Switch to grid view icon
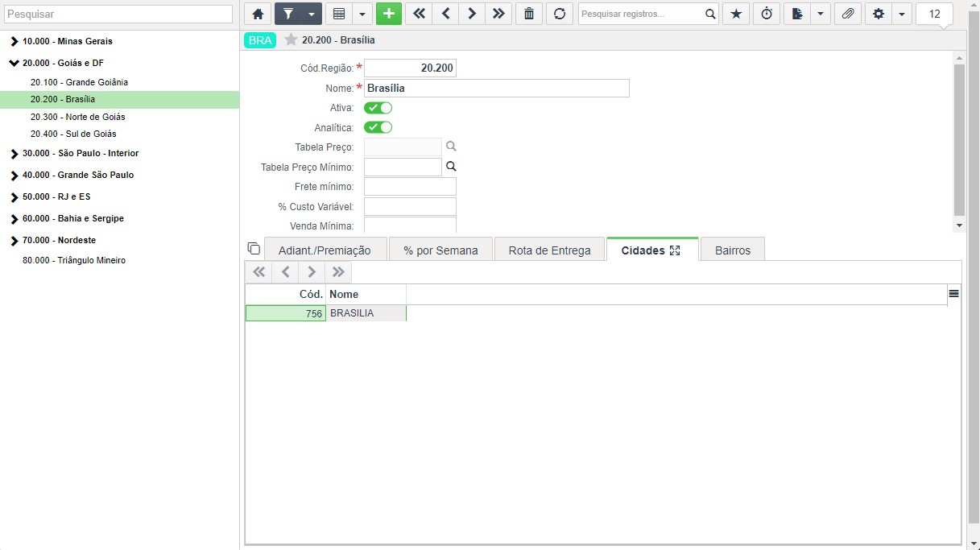 339,14
